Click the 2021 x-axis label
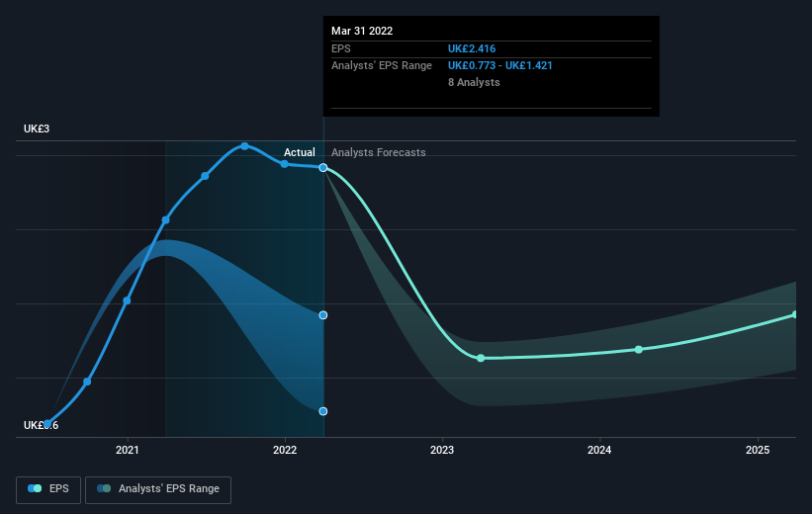812x514 pixels. (x=128, y=451)
